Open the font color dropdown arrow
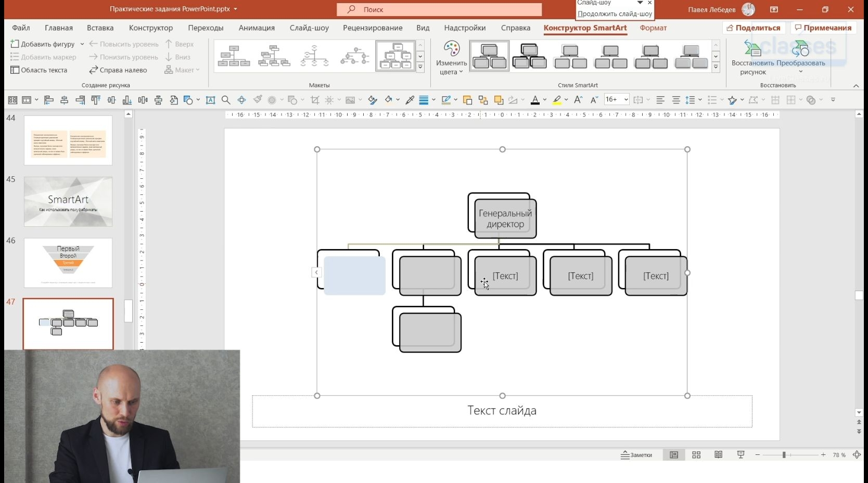Image resolution: width=868 pixels, height=483 pixels. coord(545,100)
